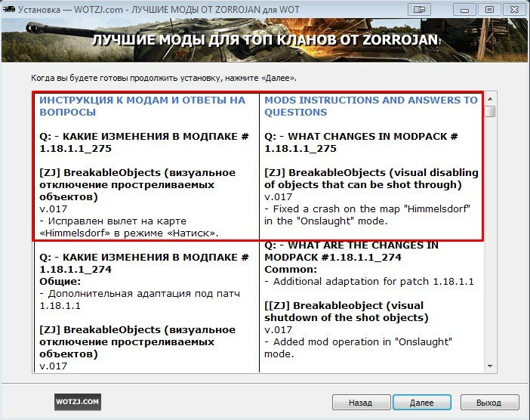530x420 pixels.
Task: Click the Additional adaptation for patch 1.18.1.1 line
Action: coord(369,281)
